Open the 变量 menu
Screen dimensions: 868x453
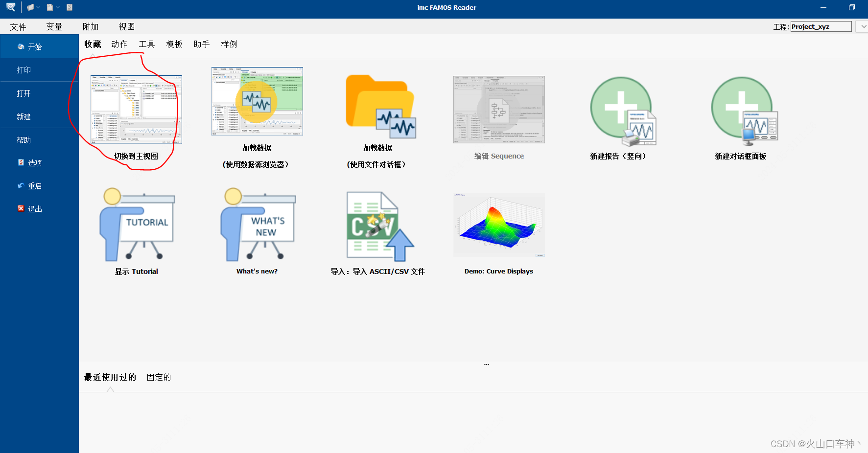54,27
